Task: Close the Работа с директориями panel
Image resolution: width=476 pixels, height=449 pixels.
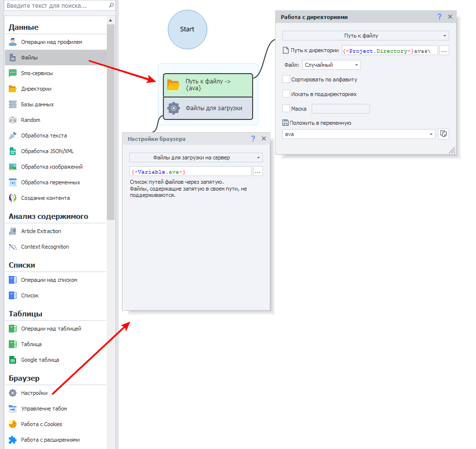Action: point(450,17)
